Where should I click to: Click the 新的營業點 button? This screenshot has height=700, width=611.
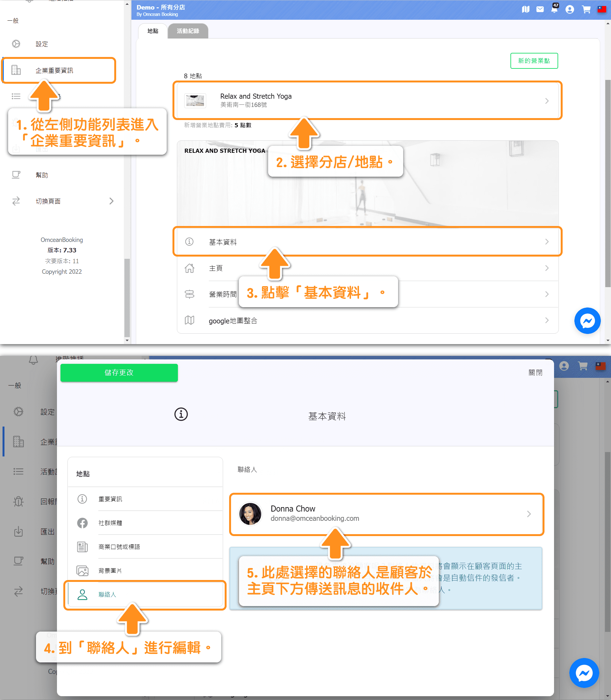(534, 61)
